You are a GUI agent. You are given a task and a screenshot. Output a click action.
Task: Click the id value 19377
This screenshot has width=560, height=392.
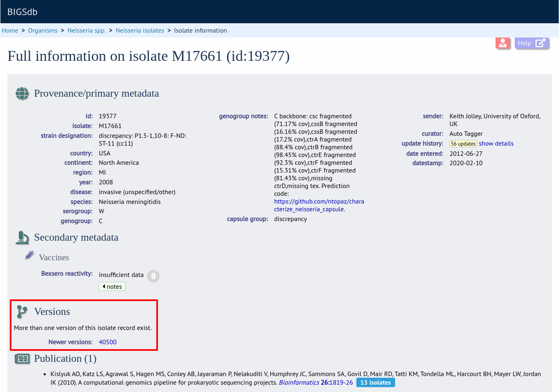[107, 116]
